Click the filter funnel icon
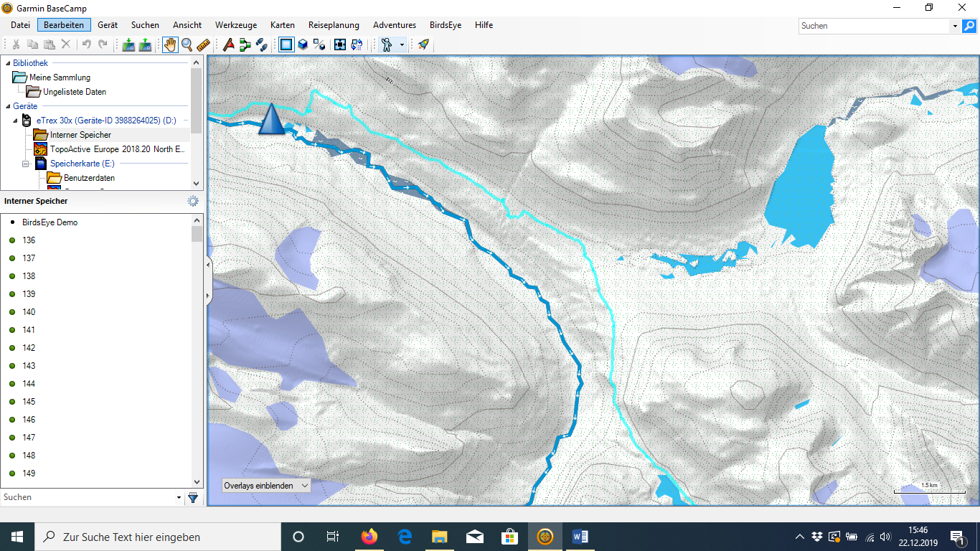Screen dimensions: 980x551 (193, 497)
